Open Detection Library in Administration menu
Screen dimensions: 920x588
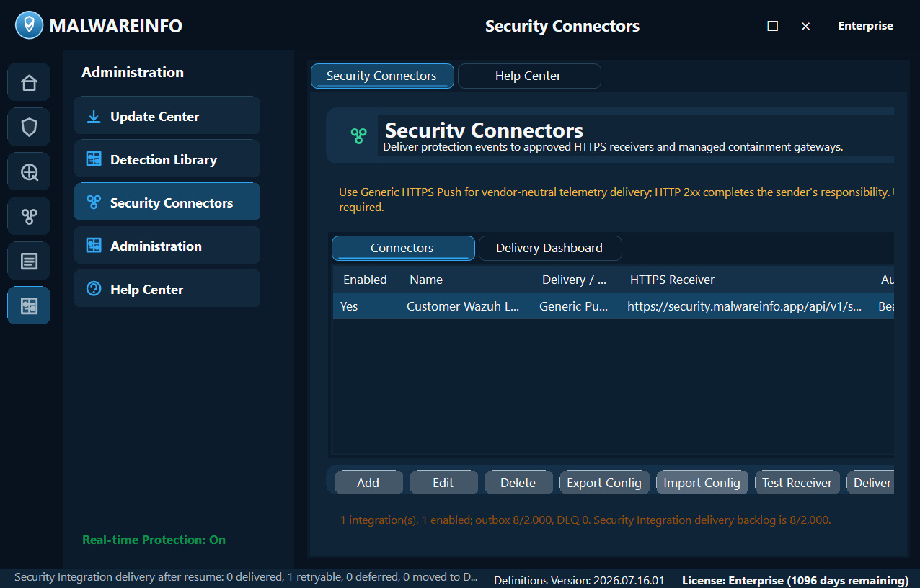(x=167, y=159)
